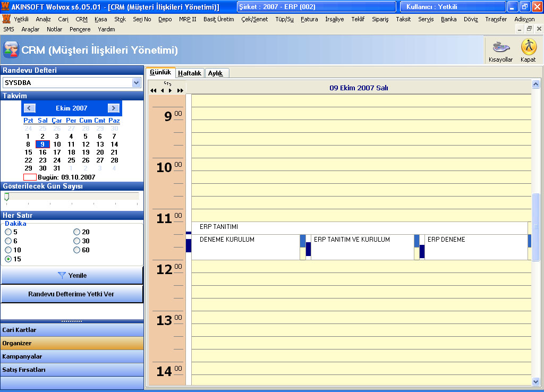Open the Banka menu
Image resolution: width=544 pixels, height=392 pixels.
[x=448, y=19]
